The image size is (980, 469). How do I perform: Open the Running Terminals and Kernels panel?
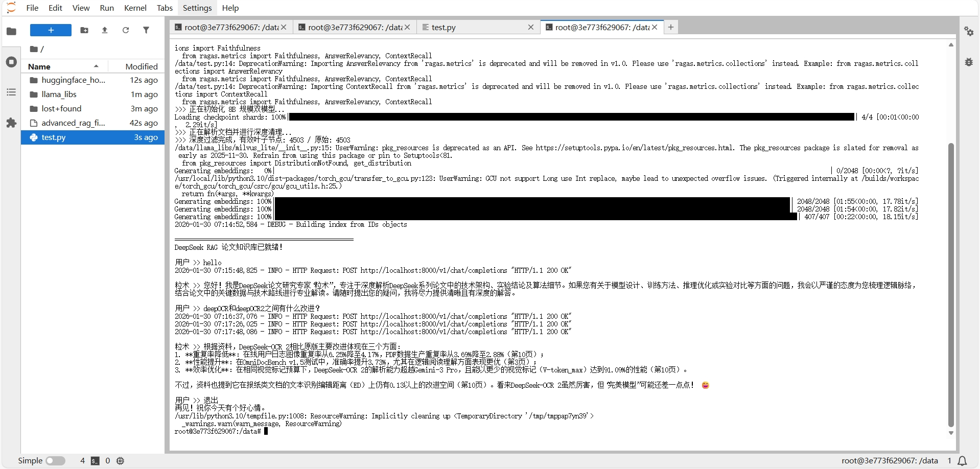[11, 62]
